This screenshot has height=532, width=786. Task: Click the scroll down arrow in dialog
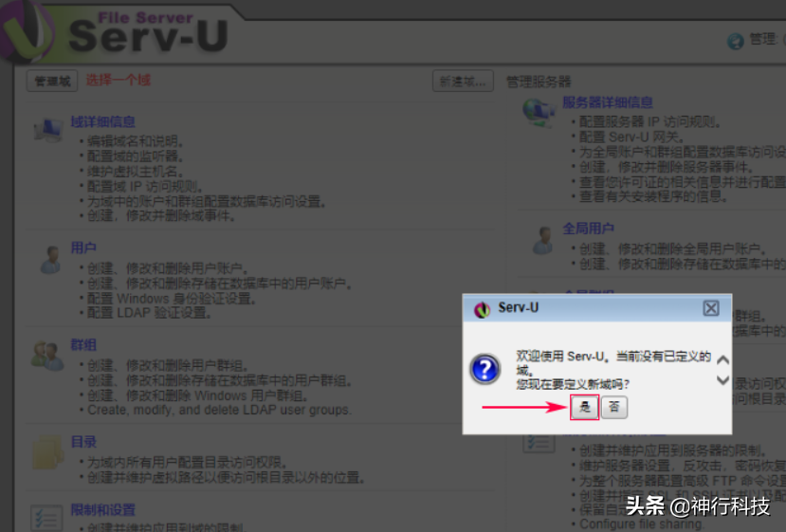coord(722,380)
